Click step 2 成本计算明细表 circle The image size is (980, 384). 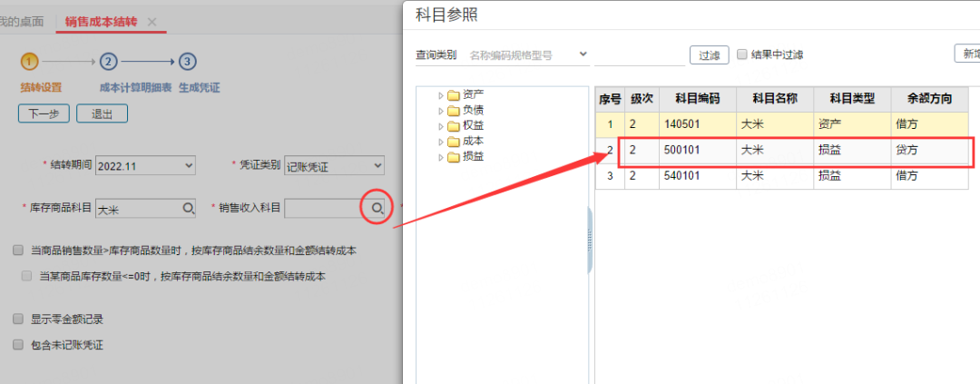[x=108, y=62]
